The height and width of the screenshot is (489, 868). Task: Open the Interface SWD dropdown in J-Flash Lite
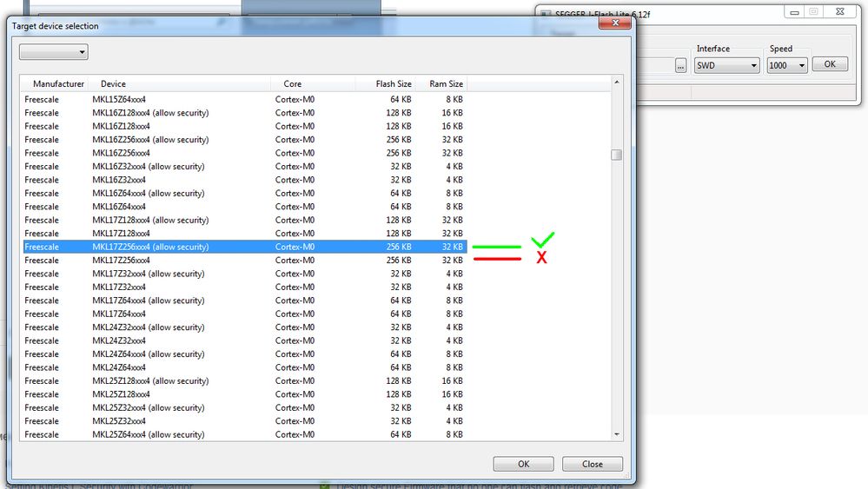(726, 65)
